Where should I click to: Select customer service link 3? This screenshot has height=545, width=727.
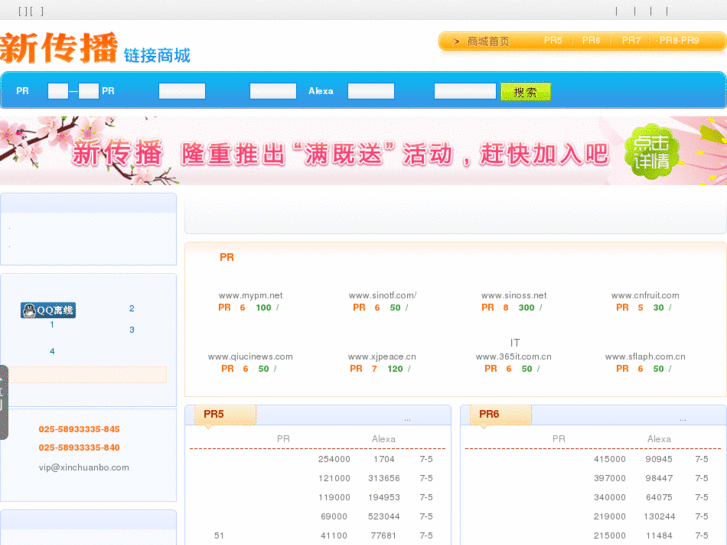coord(132,330)
